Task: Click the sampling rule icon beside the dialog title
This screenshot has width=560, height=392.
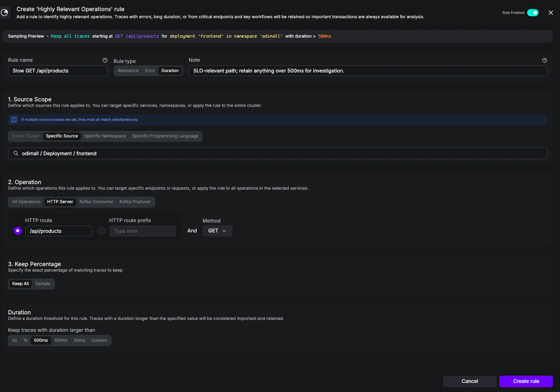Action: (4, 13)
